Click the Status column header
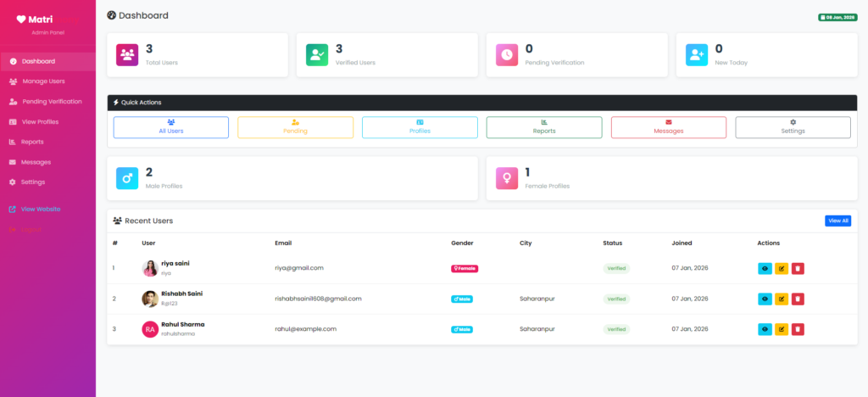 point(613,243)
